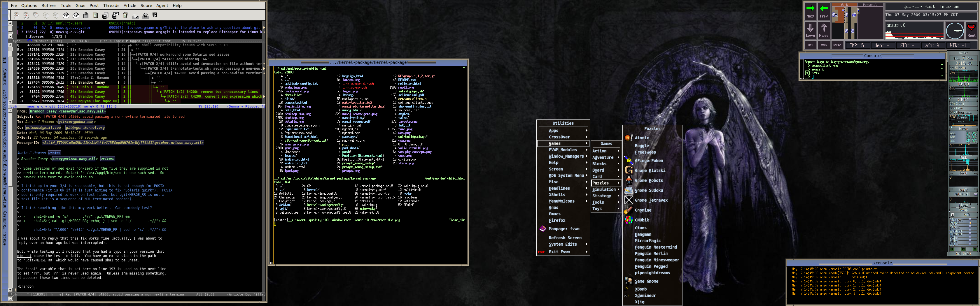980x306 pixels.
Task: Expand the Window_Managers submenu
Action: coord(563,156)
